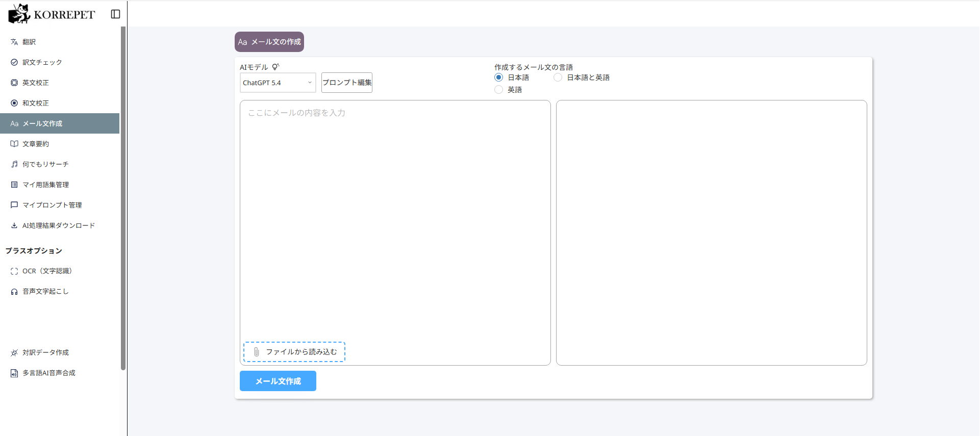
Task: Click the list icon beside マイ用語集管理
Action: coord(14,185)
